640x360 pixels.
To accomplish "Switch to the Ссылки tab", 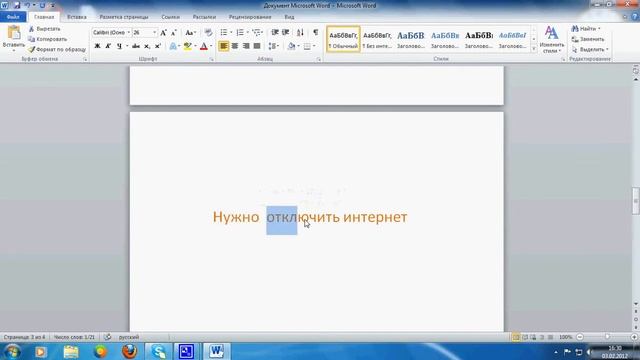I will point(170,17).
